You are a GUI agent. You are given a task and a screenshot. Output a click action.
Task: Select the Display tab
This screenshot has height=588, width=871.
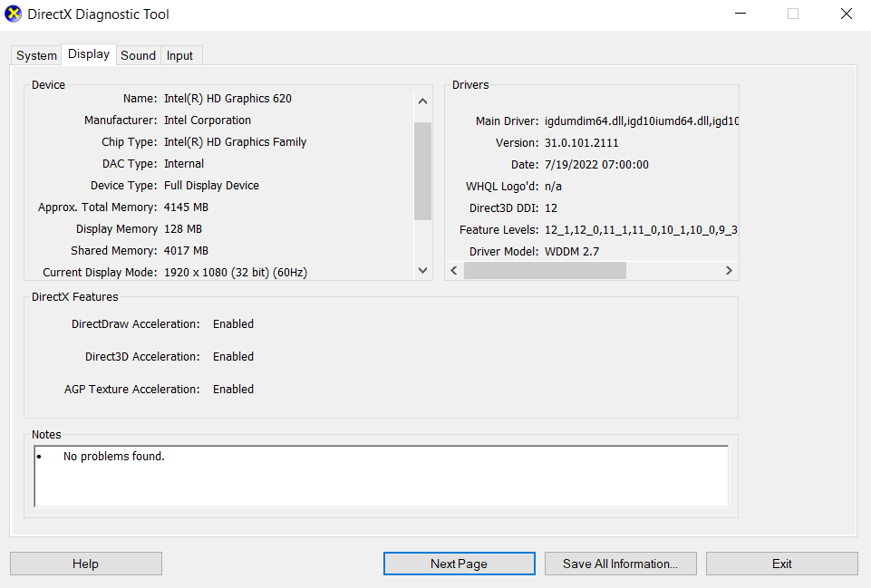88,54
